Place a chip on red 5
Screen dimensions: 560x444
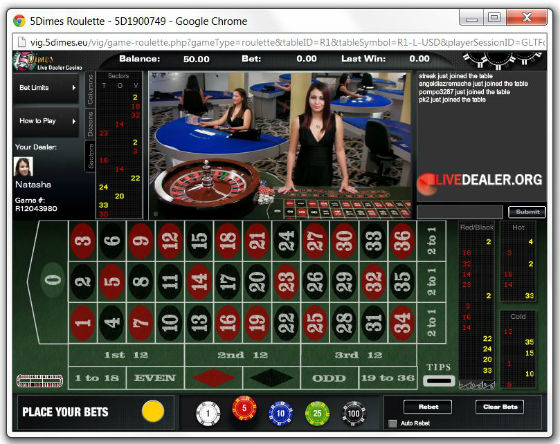tap(112, 282)
